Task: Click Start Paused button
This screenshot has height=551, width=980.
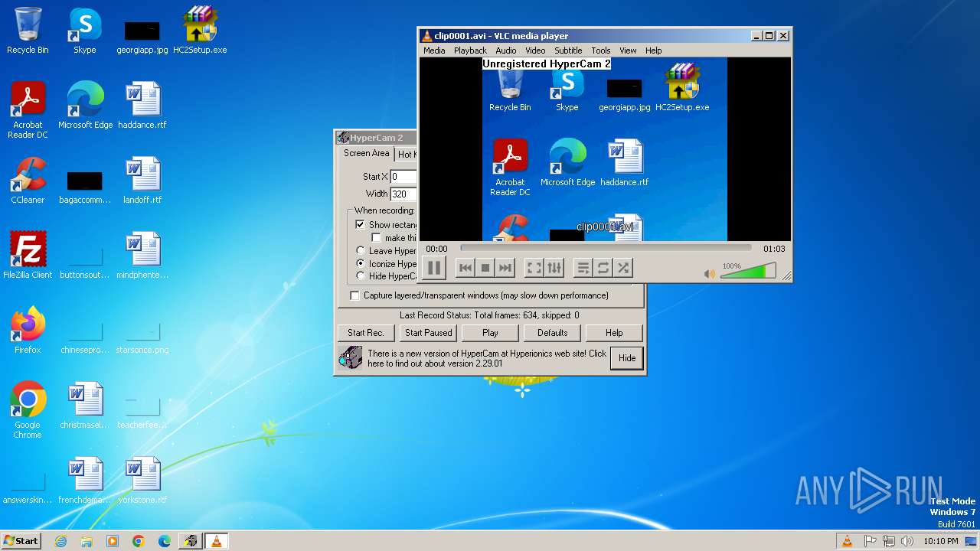Action: [x=428, y=333]
